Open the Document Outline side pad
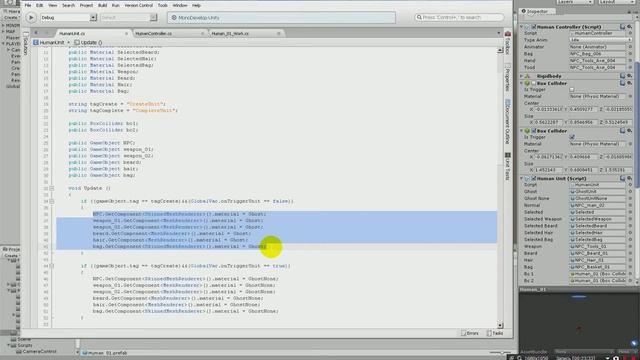The image size is (640, 360). tap(507, 121)
